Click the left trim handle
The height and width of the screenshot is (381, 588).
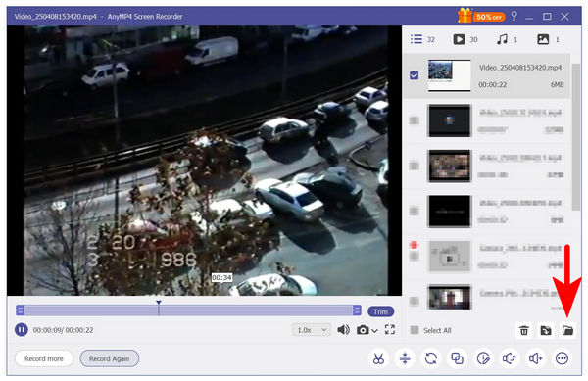[21, 310]
